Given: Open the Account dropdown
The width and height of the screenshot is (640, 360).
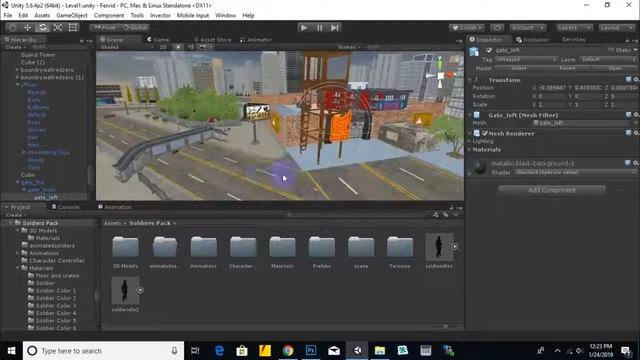Looking at the screenshot, I should click(x=527, y=27).
